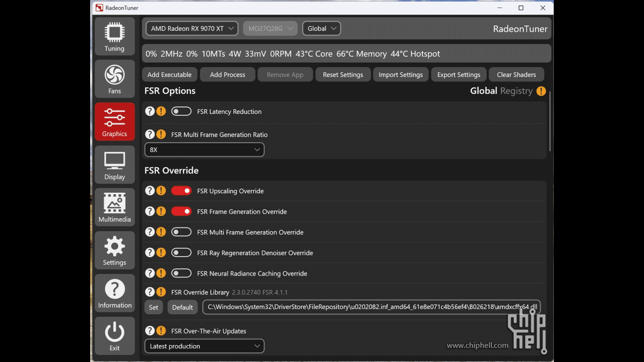The height and width of the screenshot is (362, 644).
Task: Toggle FSR Ray Regeneration Denoiser Override
Action: [181, 252]
